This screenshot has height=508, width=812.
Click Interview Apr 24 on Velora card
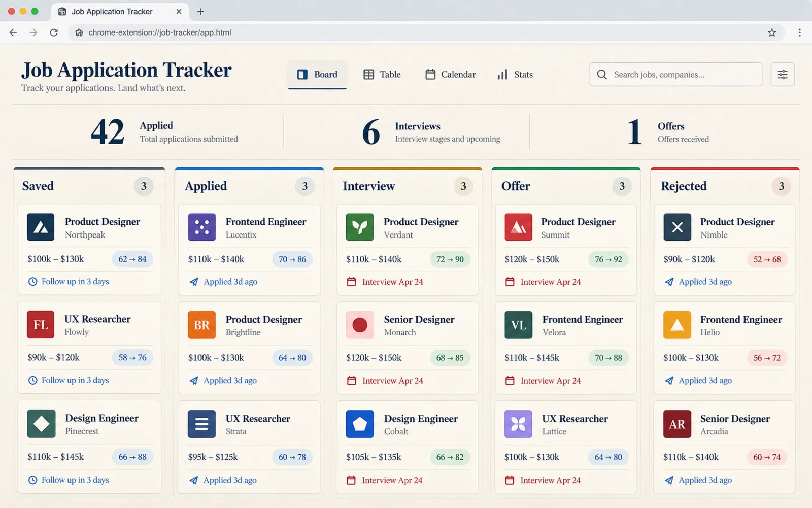[543, 381]
